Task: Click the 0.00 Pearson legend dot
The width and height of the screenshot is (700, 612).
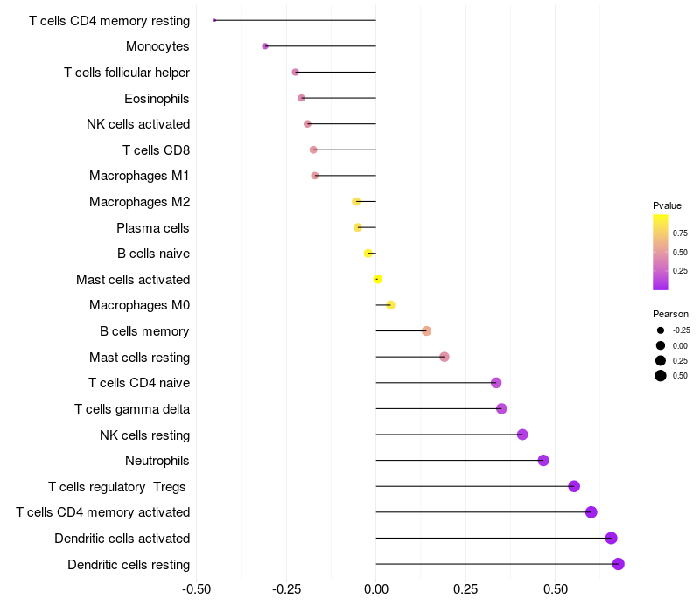Action: point(661,345)
